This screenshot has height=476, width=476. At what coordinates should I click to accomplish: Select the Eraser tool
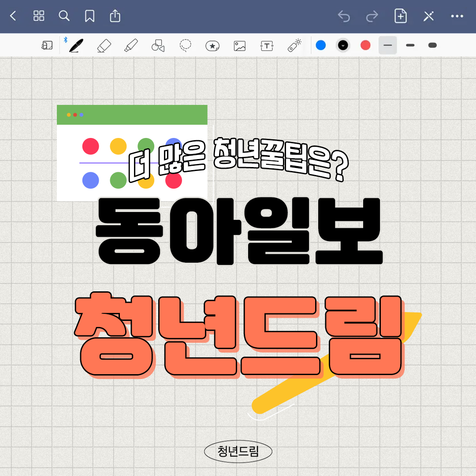(104, 45)
